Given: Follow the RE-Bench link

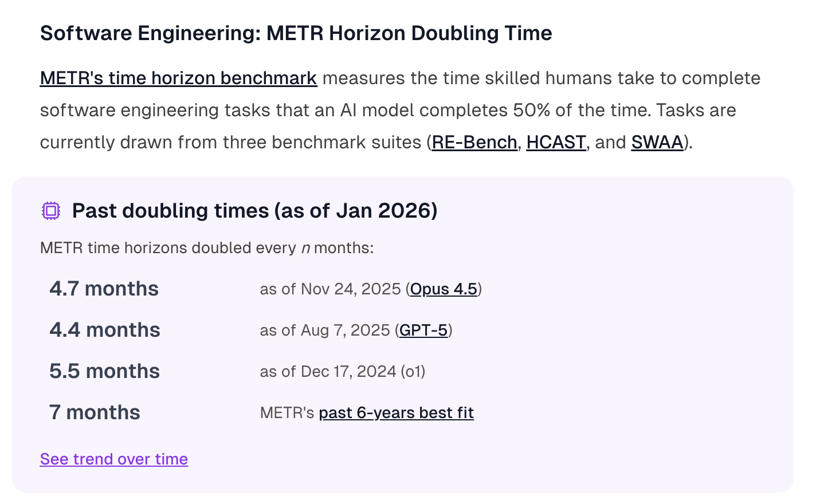Looking at the screenshot, I should click(474, 142).
